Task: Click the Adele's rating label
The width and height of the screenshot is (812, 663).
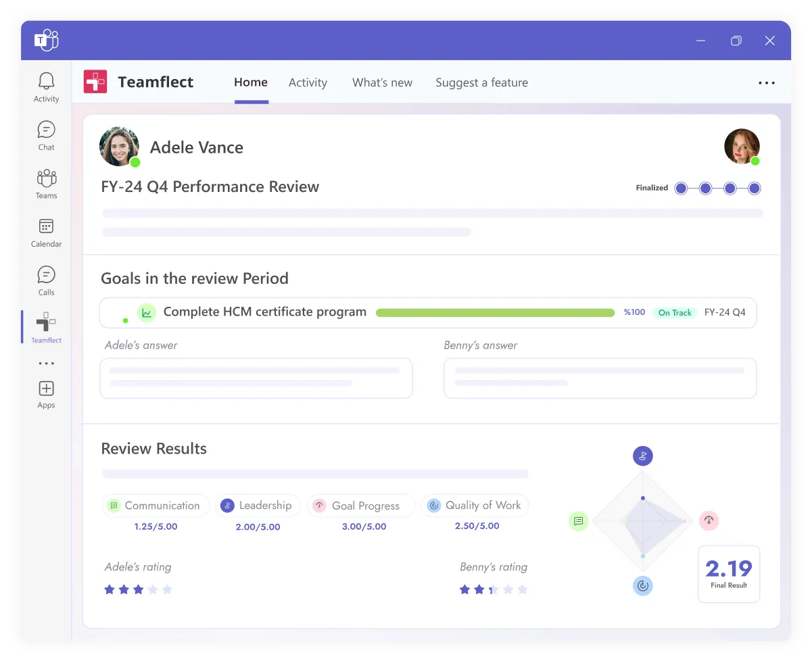Action: (138, 567)
